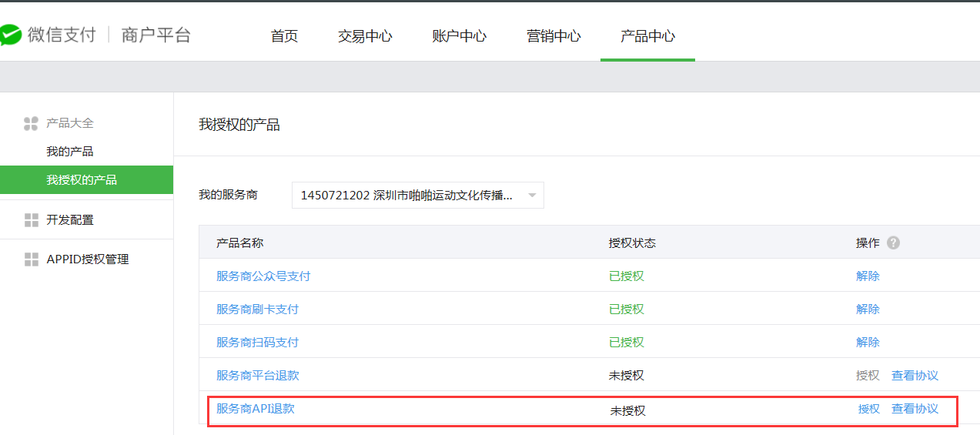Open 产品大全 in the sidebar
Image resolution: width=980 pixels, height=435 pixels.
click(70, 123)
